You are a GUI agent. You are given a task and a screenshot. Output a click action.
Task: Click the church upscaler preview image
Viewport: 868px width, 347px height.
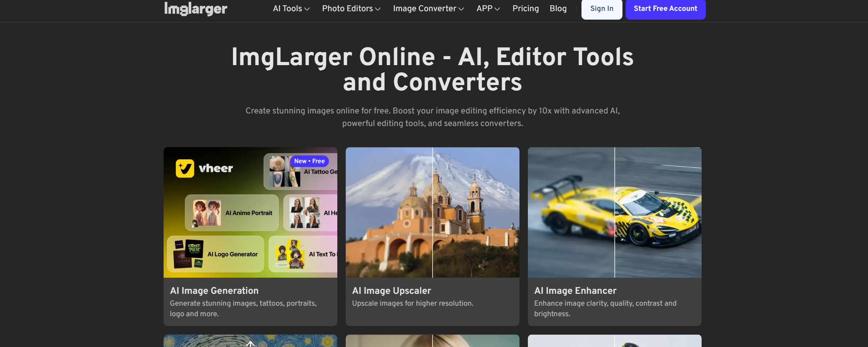[432, 212]
